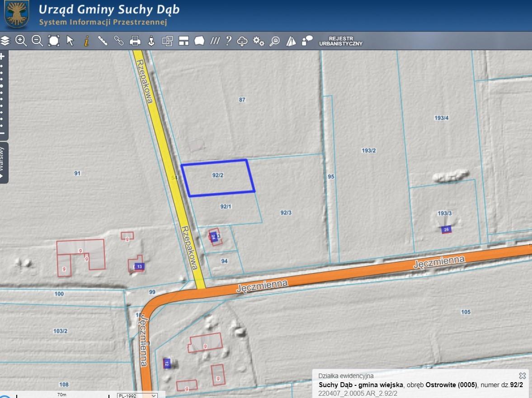Click the question mark help icon
532x398 pixels.
click(229, 41)
